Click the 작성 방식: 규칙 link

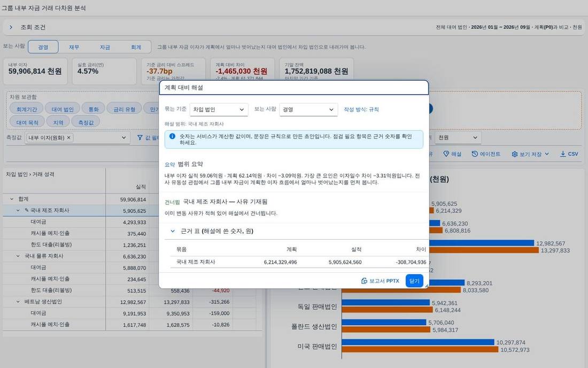pos(361,110)
